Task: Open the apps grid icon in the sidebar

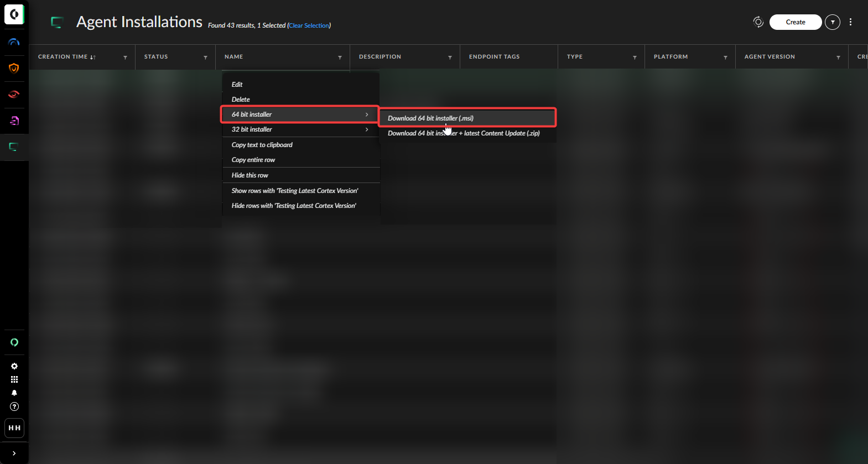Action: [x=14, y=379]
